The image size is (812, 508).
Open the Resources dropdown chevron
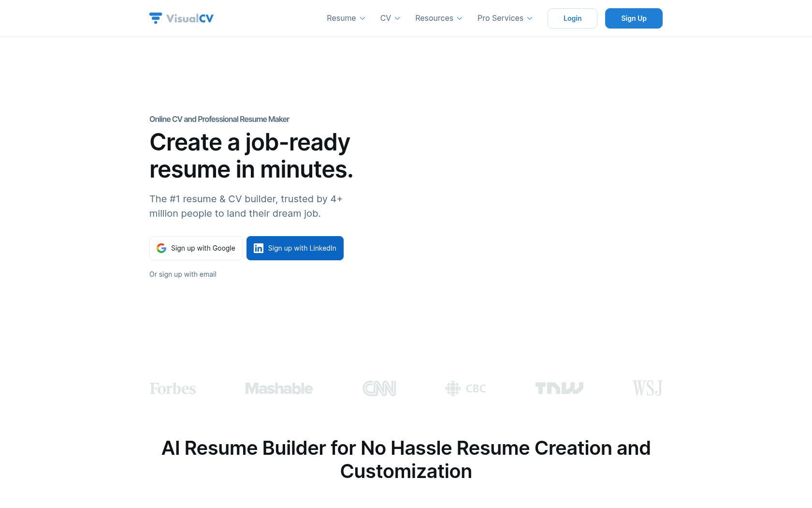[460, 18]
